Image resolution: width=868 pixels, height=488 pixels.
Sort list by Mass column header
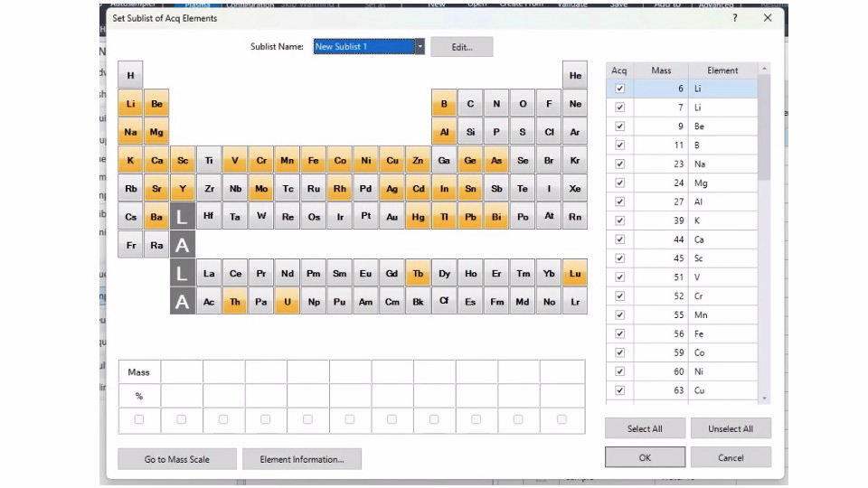(x=661, y=70)
